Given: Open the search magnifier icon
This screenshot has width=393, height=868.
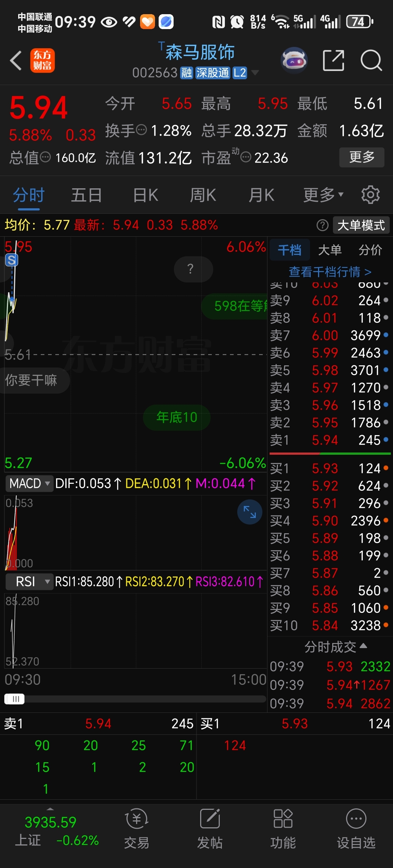Looking at the screenshot, I should [x=371, y=60].
